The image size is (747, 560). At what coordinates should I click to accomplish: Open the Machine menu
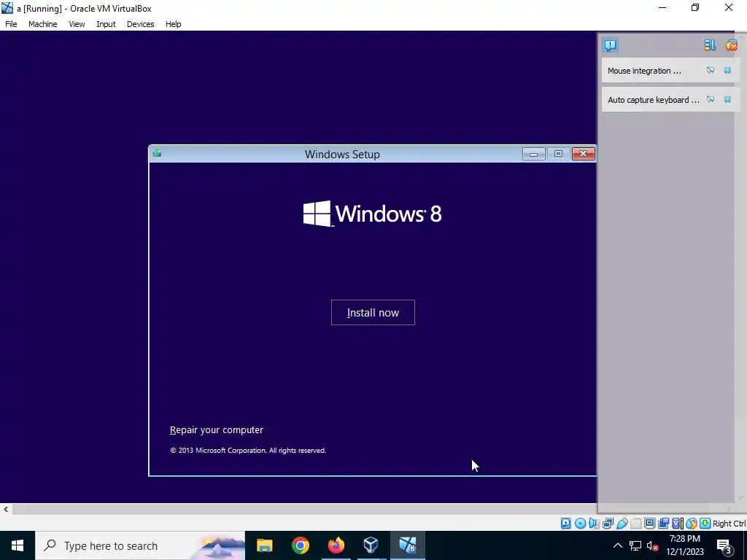[x=43, y=24]
